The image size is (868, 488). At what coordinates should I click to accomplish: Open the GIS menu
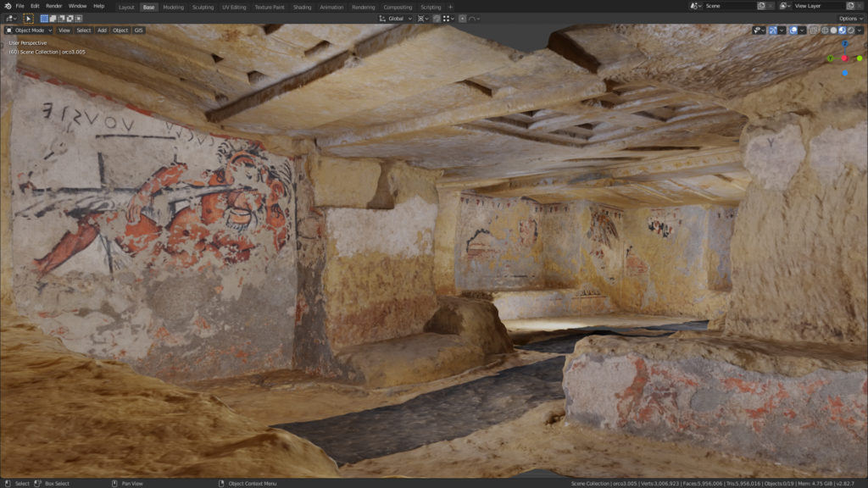(138, 30)
